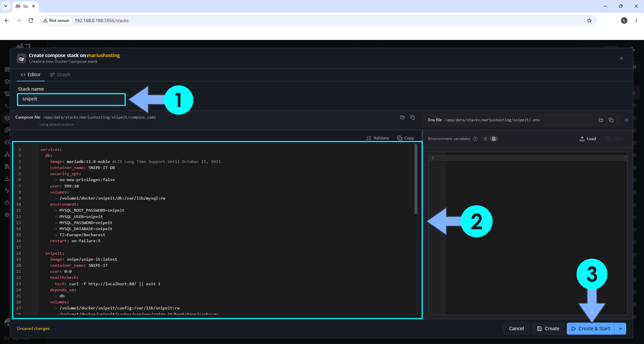Bookmark this page with star icon

pyautogui.click(x=589, y=20)
